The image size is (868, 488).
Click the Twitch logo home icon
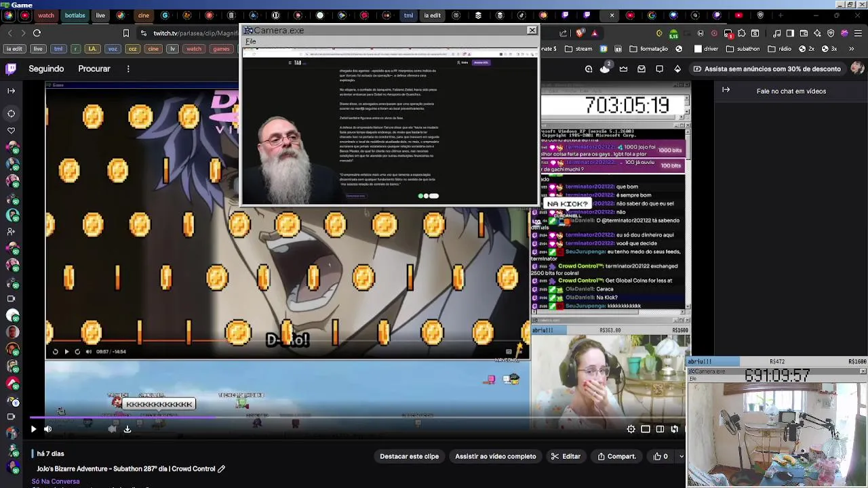click(x=11, y=68)
